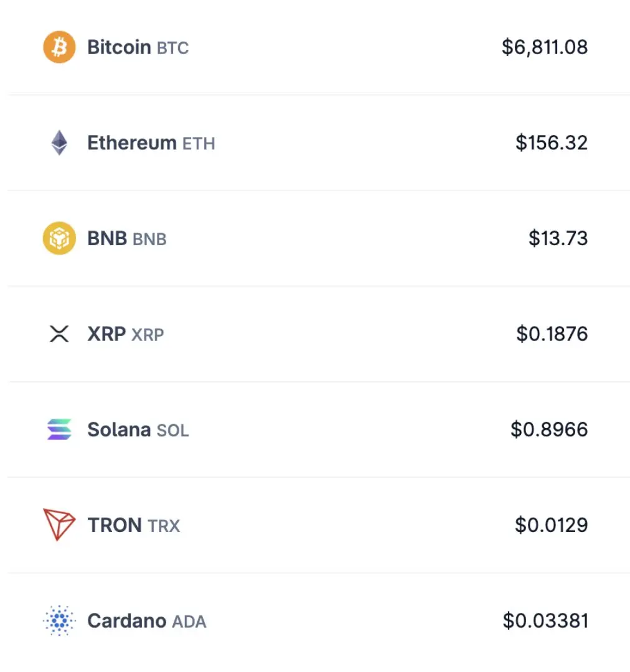Open the Ethereum name link
The image size is (630, 672).
point(132,143)
